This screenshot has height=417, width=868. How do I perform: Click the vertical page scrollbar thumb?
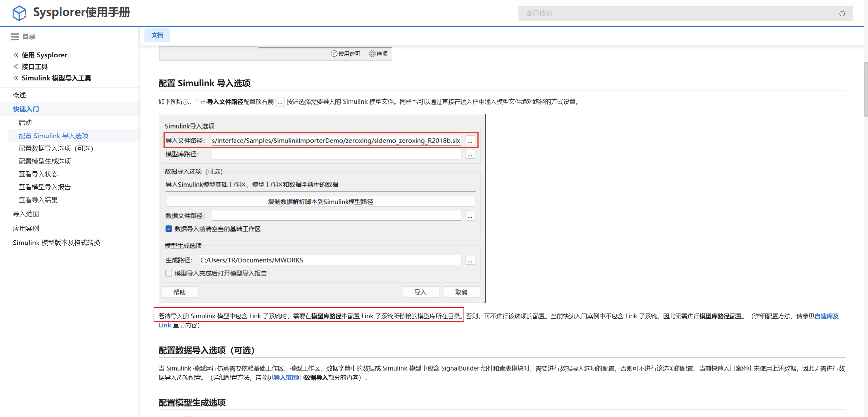tap(866, 89)
